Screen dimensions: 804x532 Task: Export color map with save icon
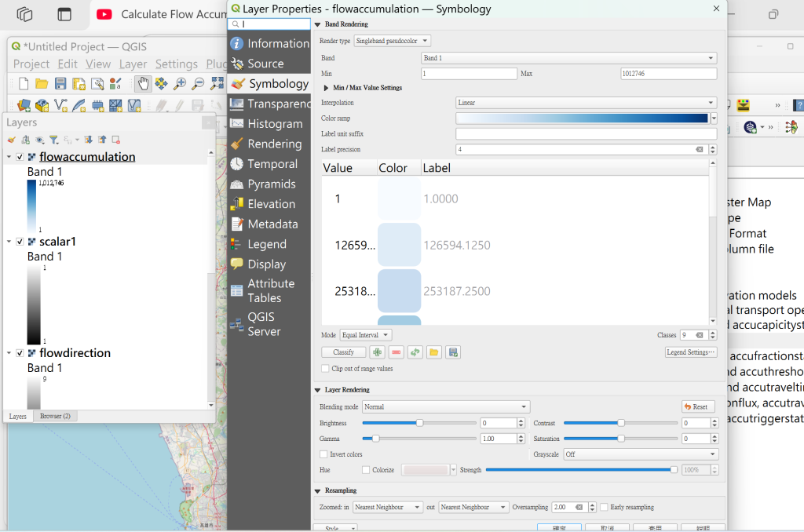(x=453, y=352)
